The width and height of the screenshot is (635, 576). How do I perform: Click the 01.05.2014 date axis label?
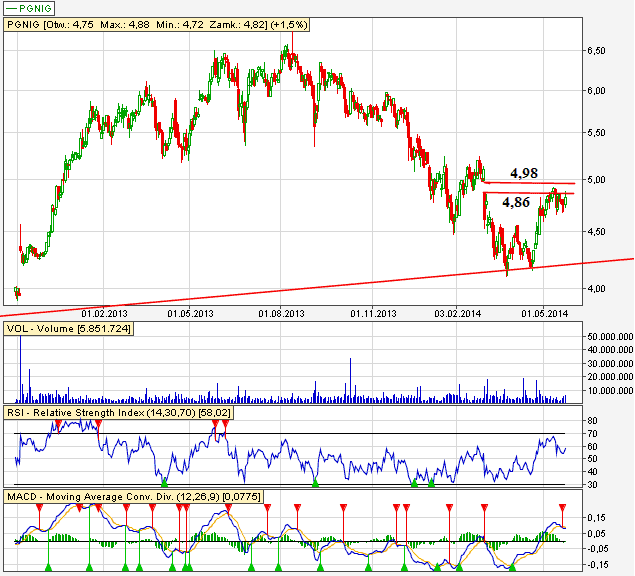pos(543,313)
